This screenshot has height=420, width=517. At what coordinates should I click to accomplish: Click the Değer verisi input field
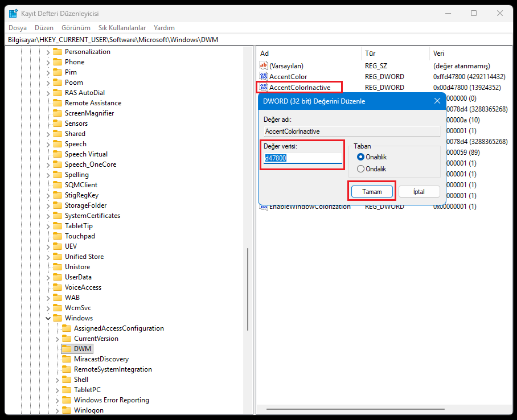(x=303, y=158)
